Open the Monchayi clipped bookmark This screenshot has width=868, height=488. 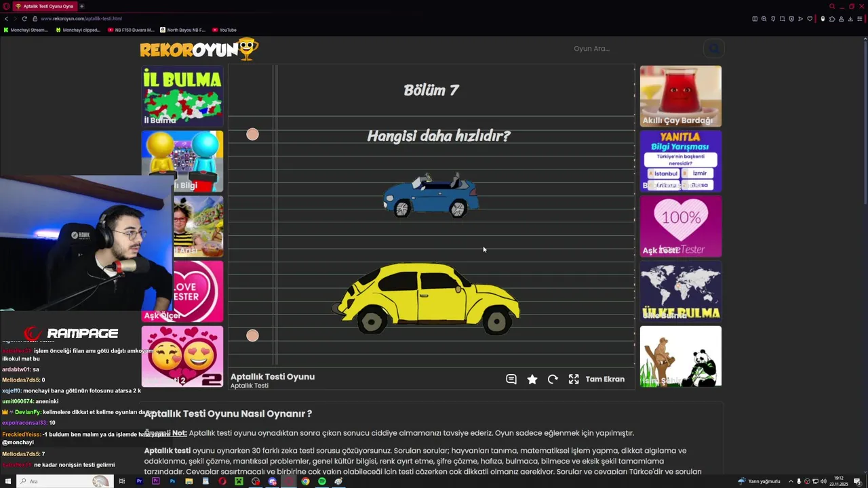[78, 30]
